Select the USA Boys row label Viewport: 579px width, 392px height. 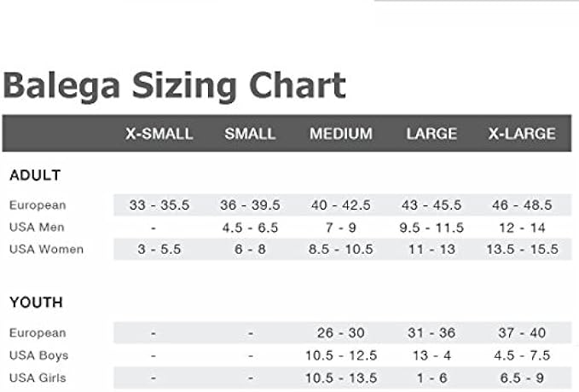[39, 355]
